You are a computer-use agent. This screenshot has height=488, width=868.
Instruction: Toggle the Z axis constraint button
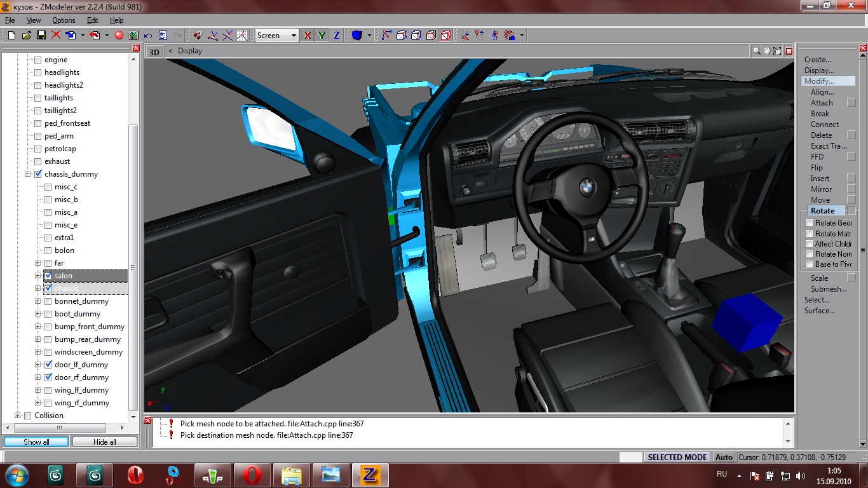click(336, 36)
